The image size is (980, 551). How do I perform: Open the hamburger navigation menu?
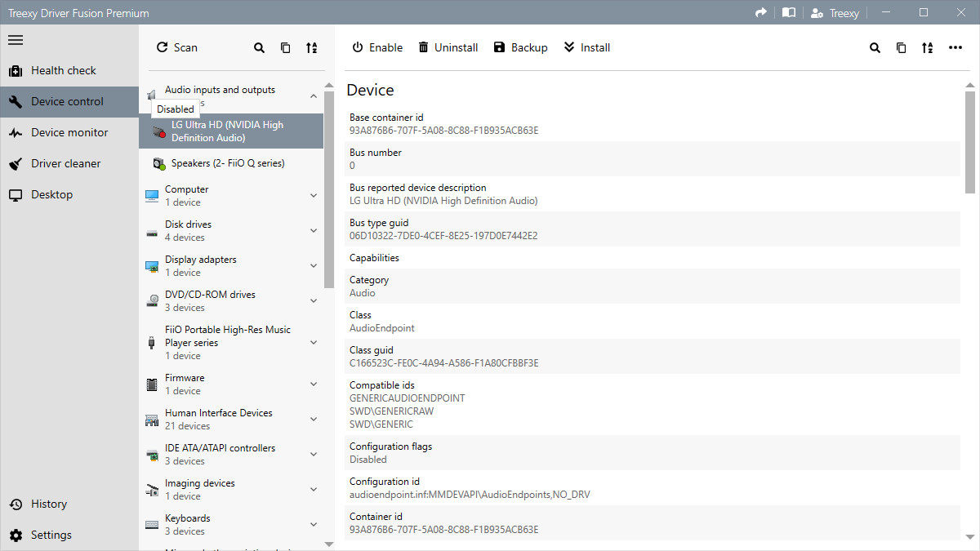point(16,40)
